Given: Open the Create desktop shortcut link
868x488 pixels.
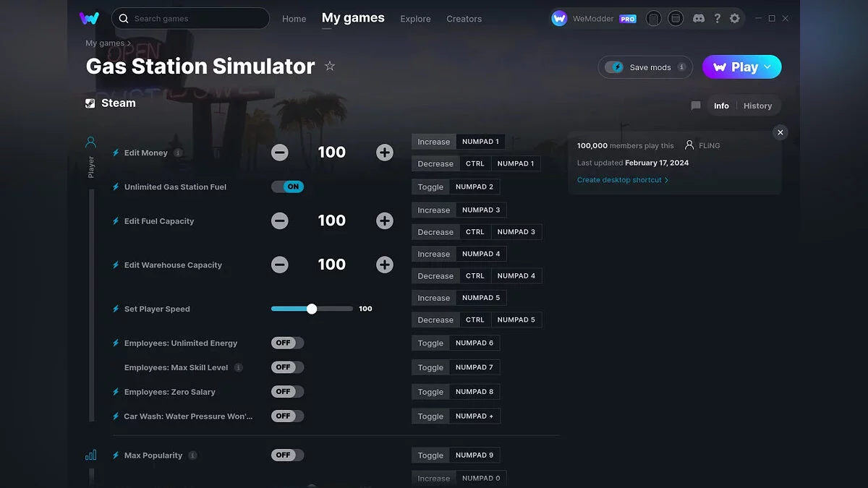Looking at the screenshot, I should pos(621,179).
